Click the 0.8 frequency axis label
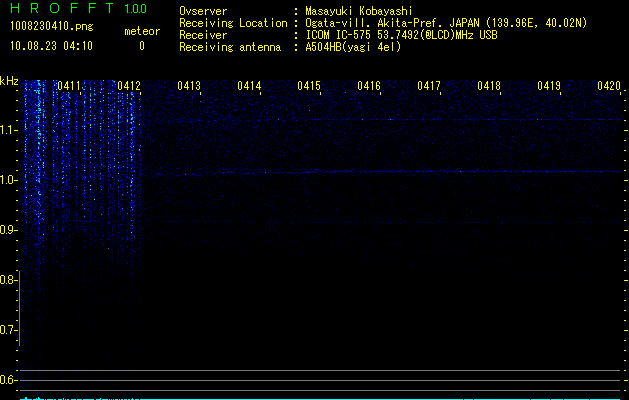This screenshot has height=400, width=629. 8,280
